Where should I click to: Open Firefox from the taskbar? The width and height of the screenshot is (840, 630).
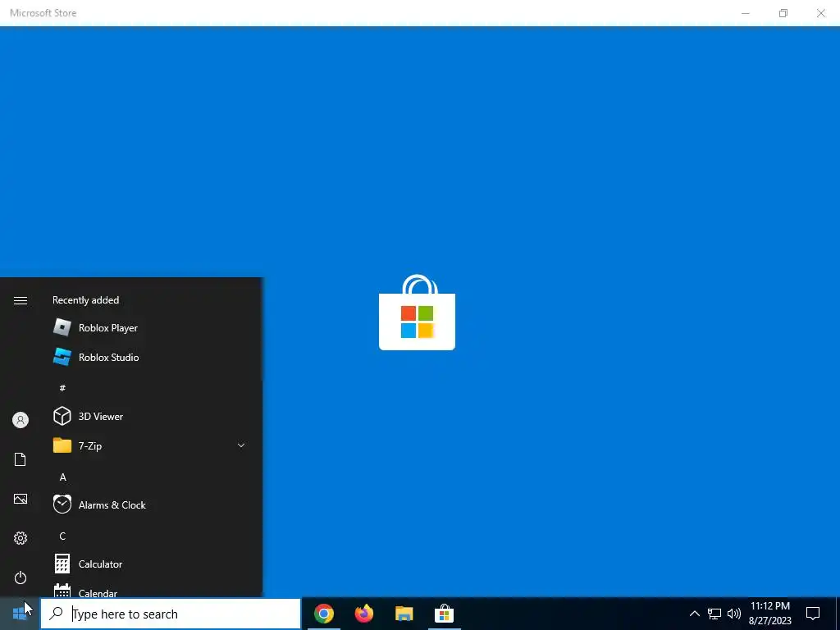(363, 614)
